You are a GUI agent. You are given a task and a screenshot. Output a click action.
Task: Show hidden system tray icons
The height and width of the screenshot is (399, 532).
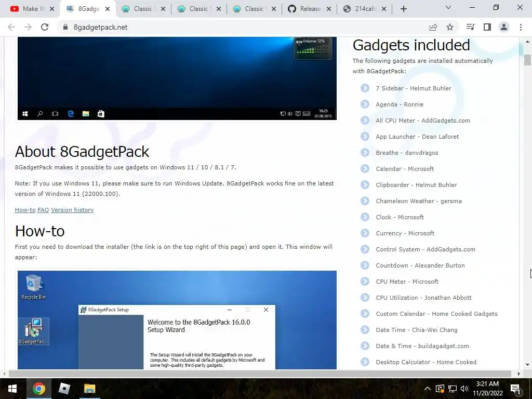pos(428,389)
